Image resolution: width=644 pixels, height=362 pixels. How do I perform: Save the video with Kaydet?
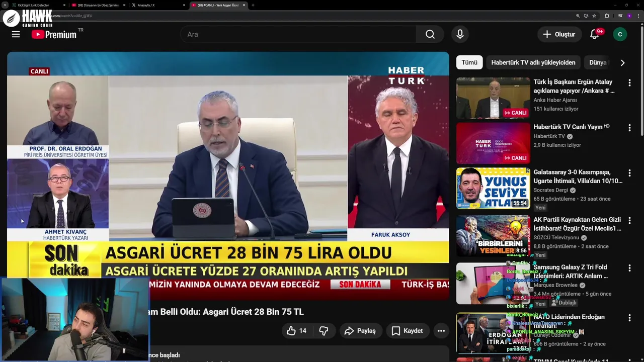[408, 330]
